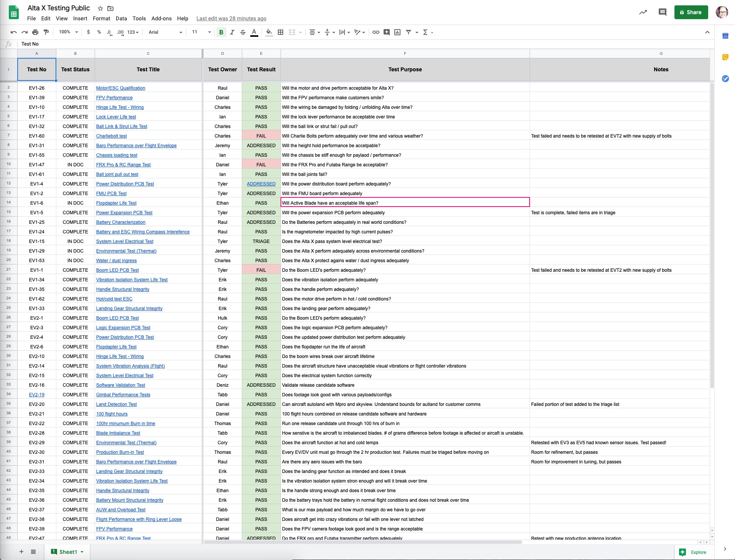735x560 pixels.
Task: Click the green Share button
Action: click(691, 12)
